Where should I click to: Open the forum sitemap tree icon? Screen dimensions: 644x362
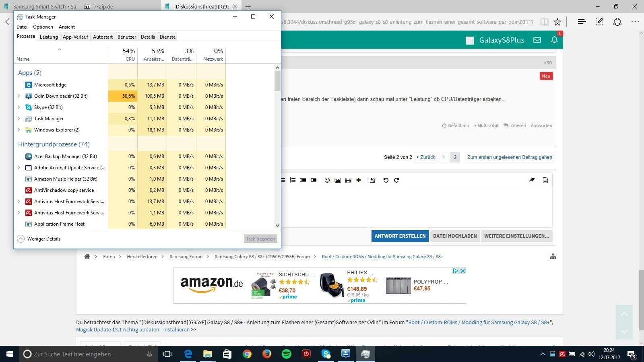tap(553, 257)
